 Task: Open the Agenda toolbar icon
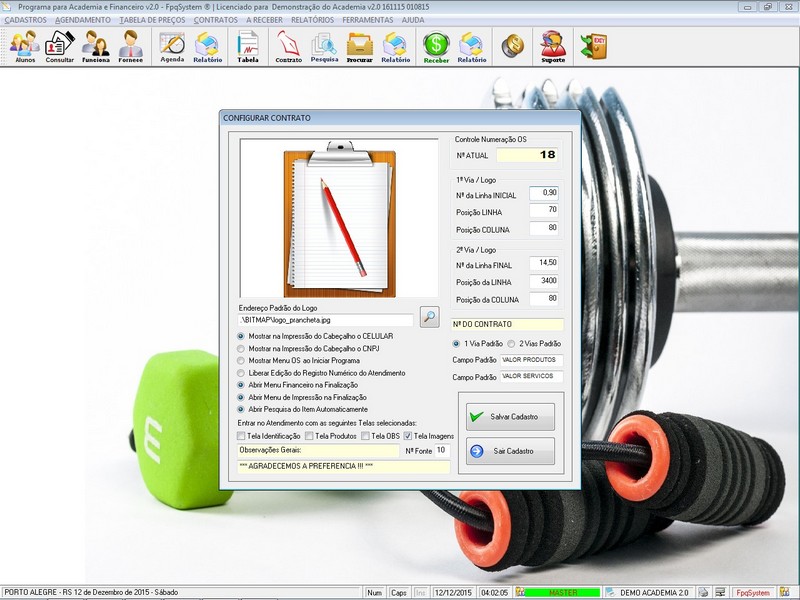(x=172, y=46)
